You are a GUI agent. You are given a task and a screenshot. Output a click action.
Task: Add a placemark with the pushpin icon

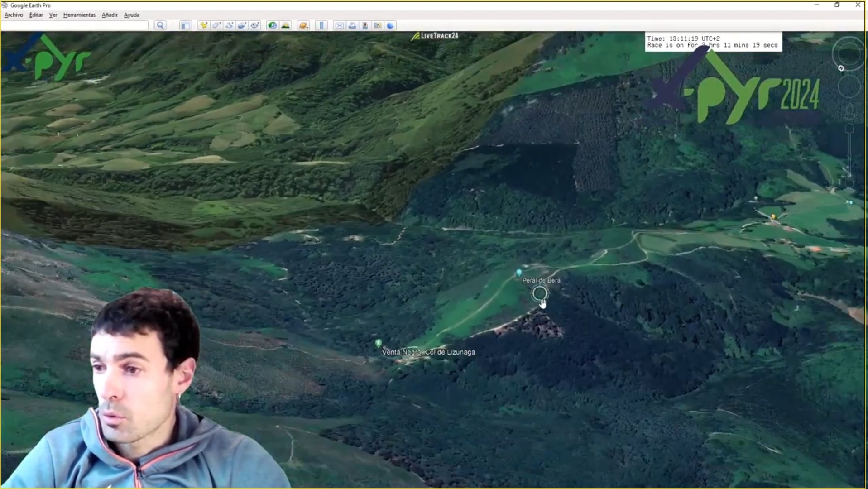(x=204, y=25)
